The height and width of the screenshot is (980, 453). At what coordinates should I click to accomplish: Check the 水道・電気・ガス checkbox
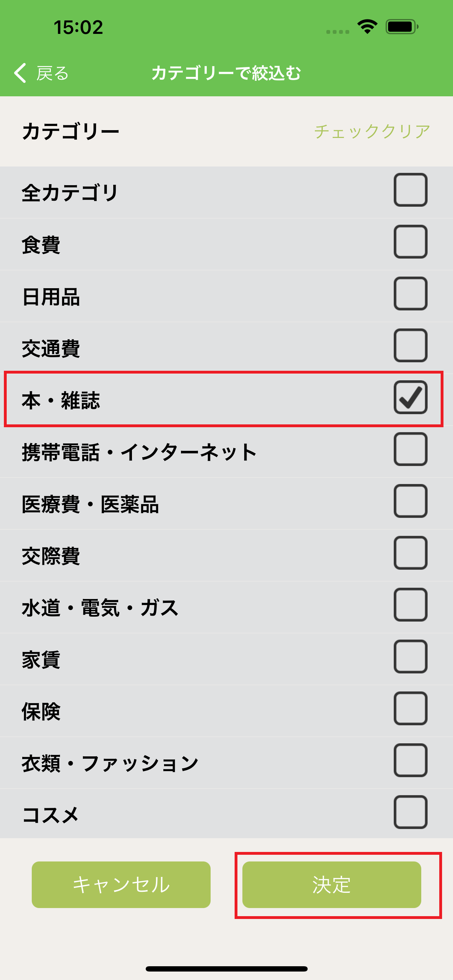coord(410,605)
